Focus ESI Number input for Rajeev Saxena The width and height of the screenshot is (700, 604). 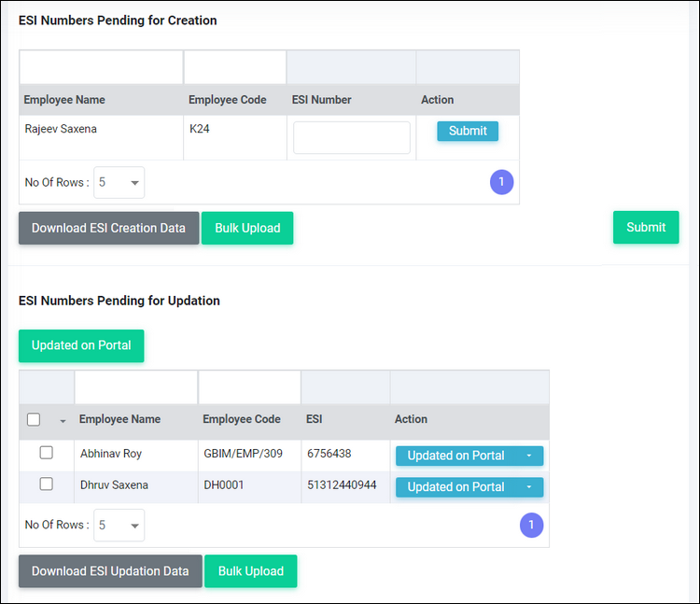click(x=352, y=138)
